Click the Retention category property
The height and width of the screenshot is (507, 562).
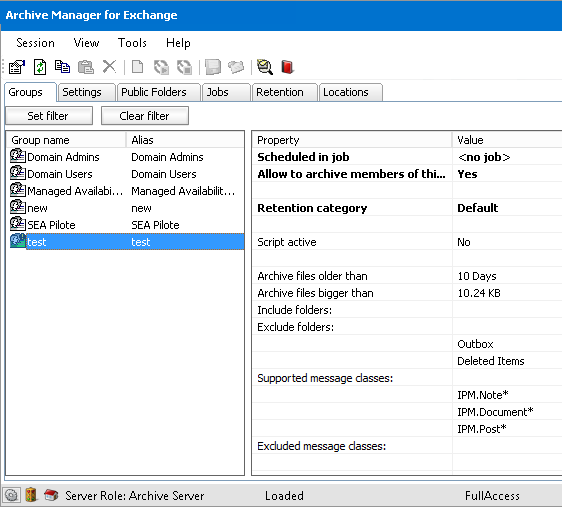312,208
